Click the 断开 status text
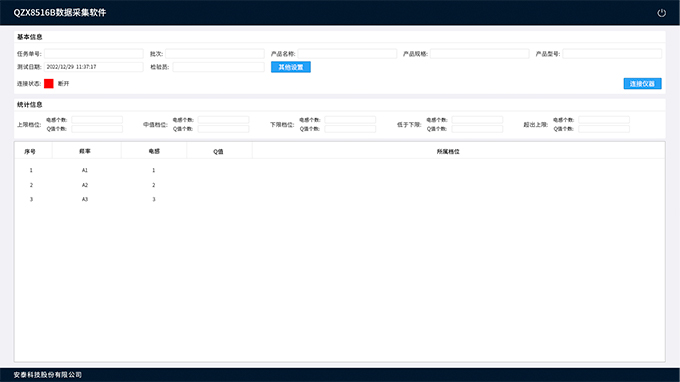This screenshot has width=680, height=382. 63,84
